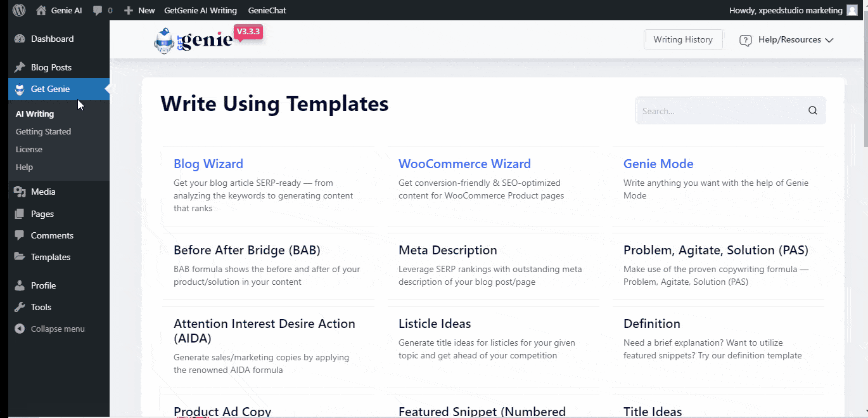Click Howdy, xpeedstudio marketing account text
The height and width of the screenshot is (418, 868).
[786, 10]
